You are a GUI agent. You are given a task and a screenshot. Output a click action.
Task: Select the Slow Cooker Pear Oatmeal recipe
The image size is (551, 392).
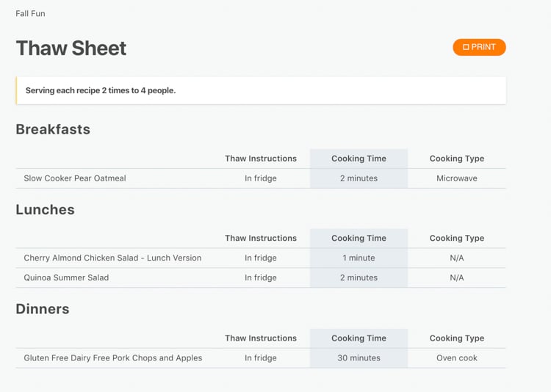75,178
